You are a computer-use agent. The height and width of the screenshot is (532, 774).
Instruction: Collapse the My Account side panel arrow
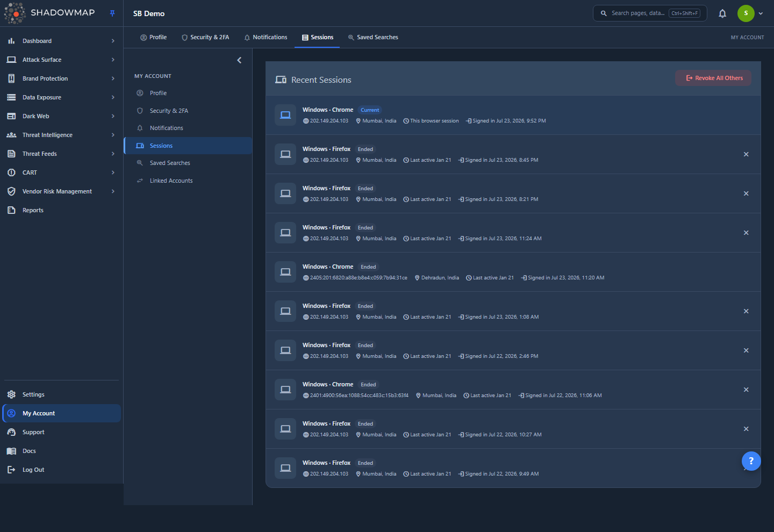(239, 60)
